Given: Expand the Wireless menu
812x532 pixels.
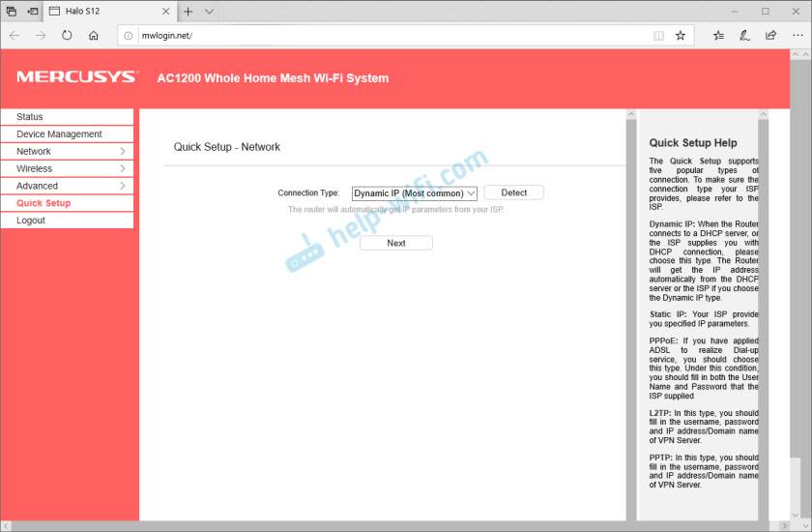Looking at the screenshot, I should click(x=68, y=168).
